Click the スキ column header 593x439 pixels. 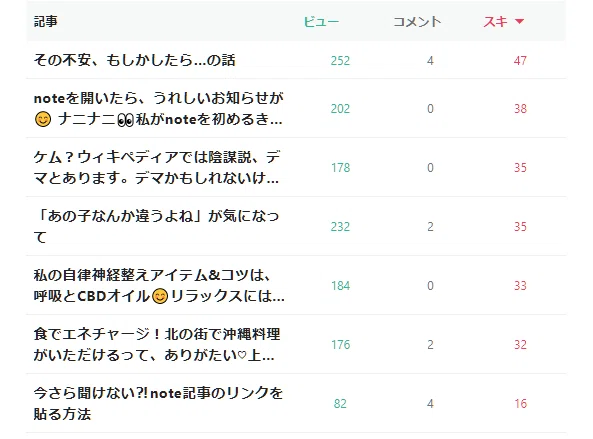[495, 22]
